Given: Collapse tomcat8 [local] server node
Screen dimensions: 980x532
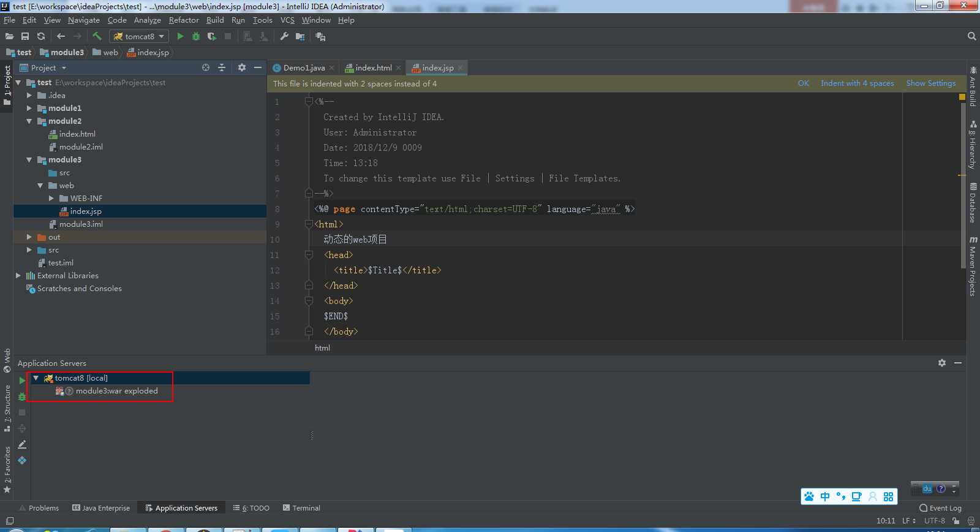Looking at the screenshot, I should pyautogui.click(x=36, y=378).
